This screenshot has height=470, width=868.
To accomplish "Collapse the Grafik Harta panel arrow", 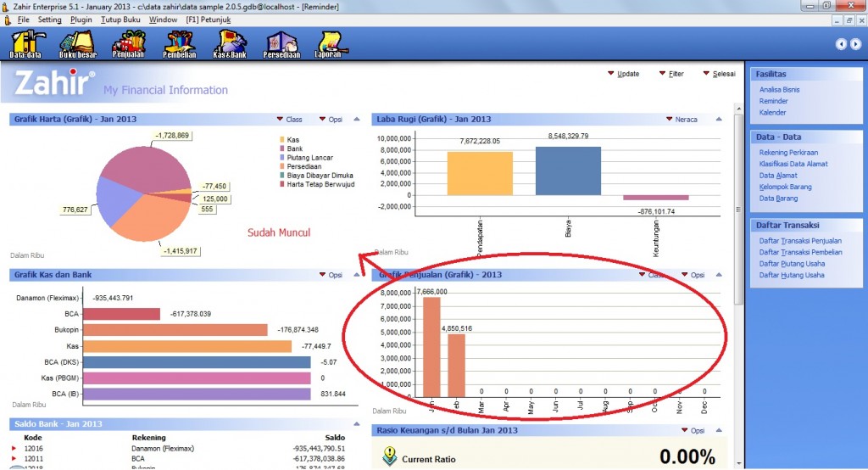I will click(x=357, y=120).
